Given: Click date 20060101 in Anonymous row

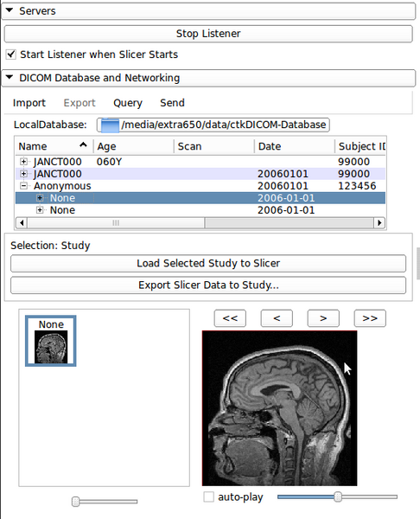Looking at the screenshot, I should tap(283, 186).
